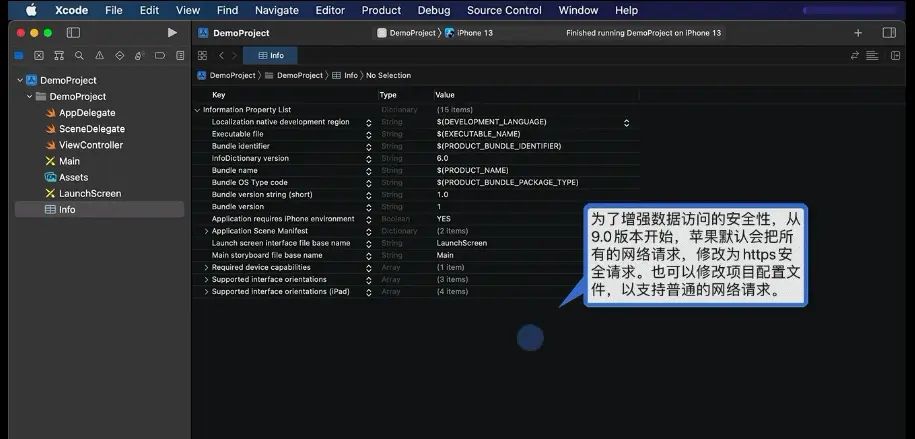Viewport: 915px width, 439px height.
Task: Open the Editor menu
Action: click(x=330, y=10)
